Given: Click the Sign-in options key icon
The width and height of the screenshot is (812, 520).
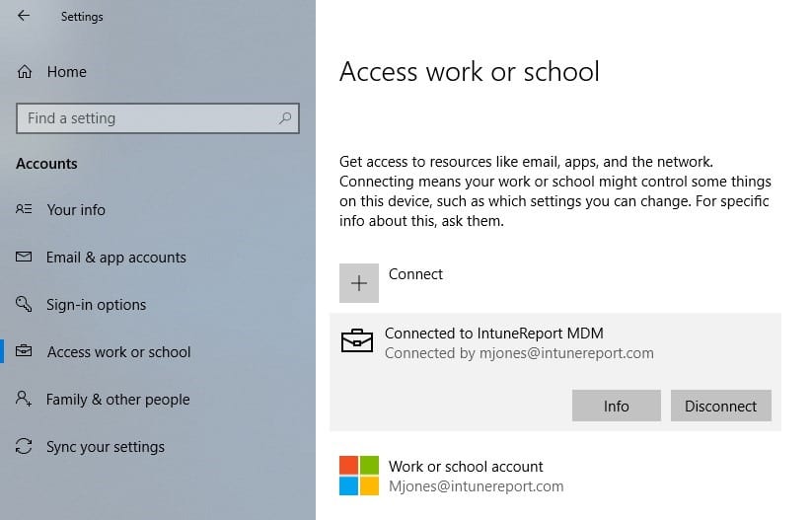Looking at the screenshot, I should pyautogui.click(x=25, y=305).
